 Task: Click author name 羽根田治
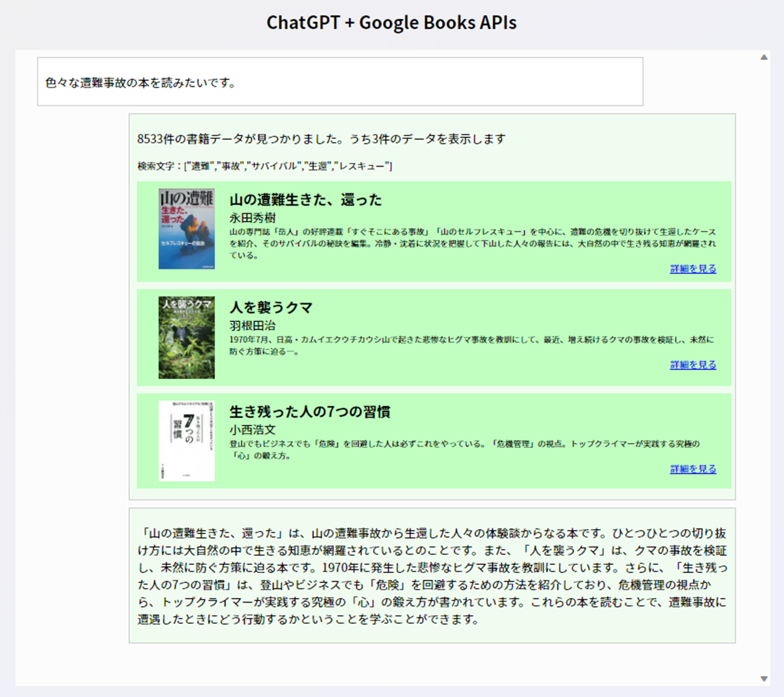tap(253, 325)
